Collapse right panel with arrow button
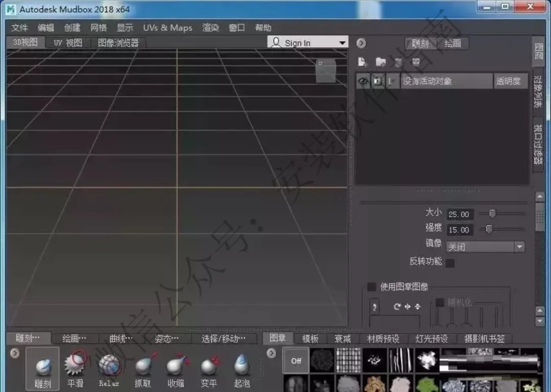This screenshot has width=551, height=392. [361, 43]
